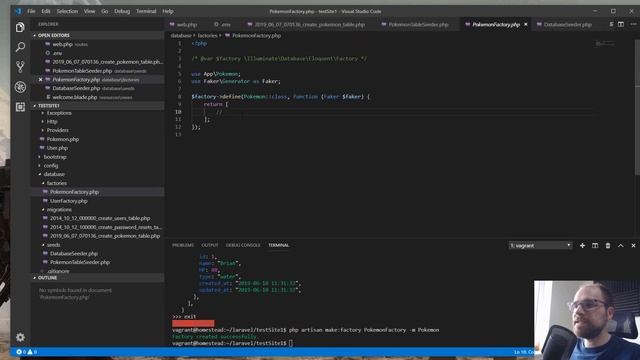Open the Extensions view in activity bar
Viewport: 640px width, 360px height.
coord(20,107)
